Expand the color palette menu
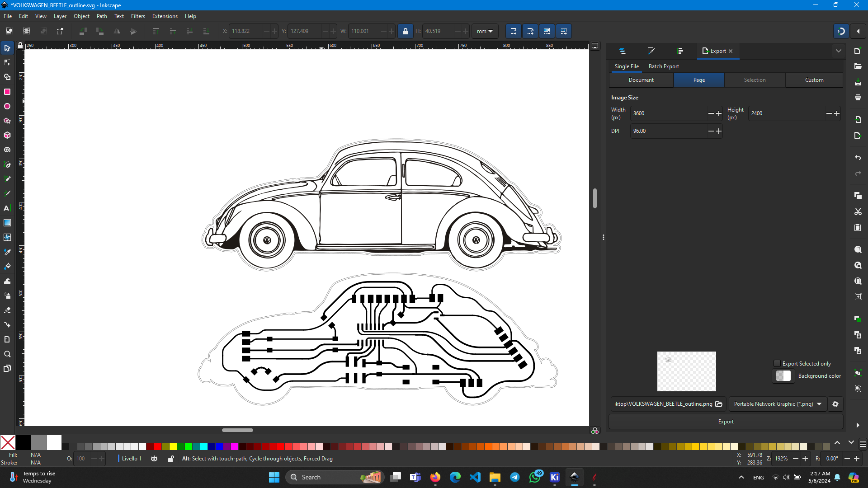The width and height of the screenshot is (868, 488). 863,445
